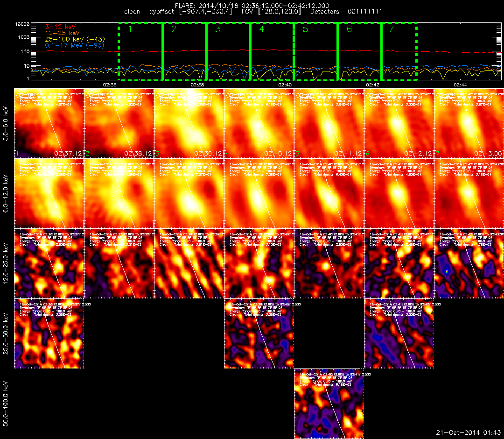504x439 pixels.
Task: Click the xyoffset=[-907.4,-330.4] text
Action: coord(191,12)
